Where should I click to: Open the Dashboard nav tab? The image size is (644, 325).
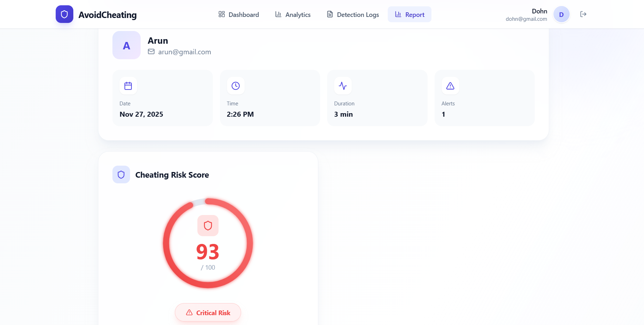tap(239, 14)
